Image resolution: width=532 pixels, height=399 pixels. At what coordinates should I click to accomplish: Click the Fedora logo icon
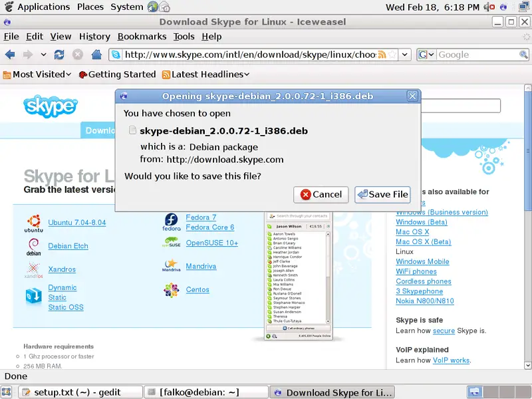[172, 222]
